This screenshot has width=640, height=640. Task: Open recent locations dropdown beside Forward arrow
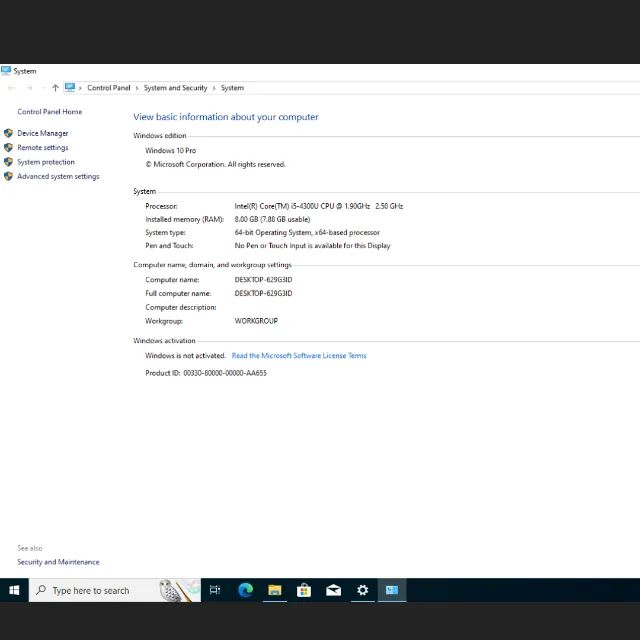click(43, 88)
